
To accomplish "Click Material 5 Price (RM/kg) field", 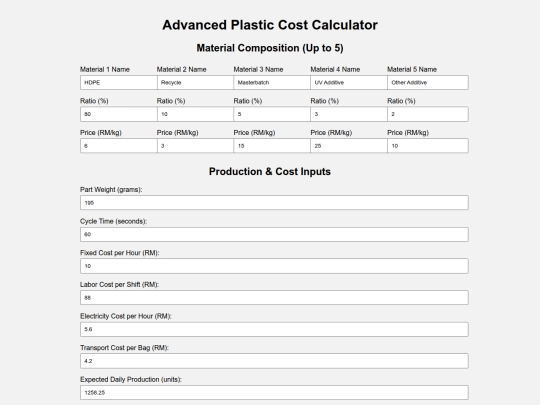I will (x=428, y=146).
